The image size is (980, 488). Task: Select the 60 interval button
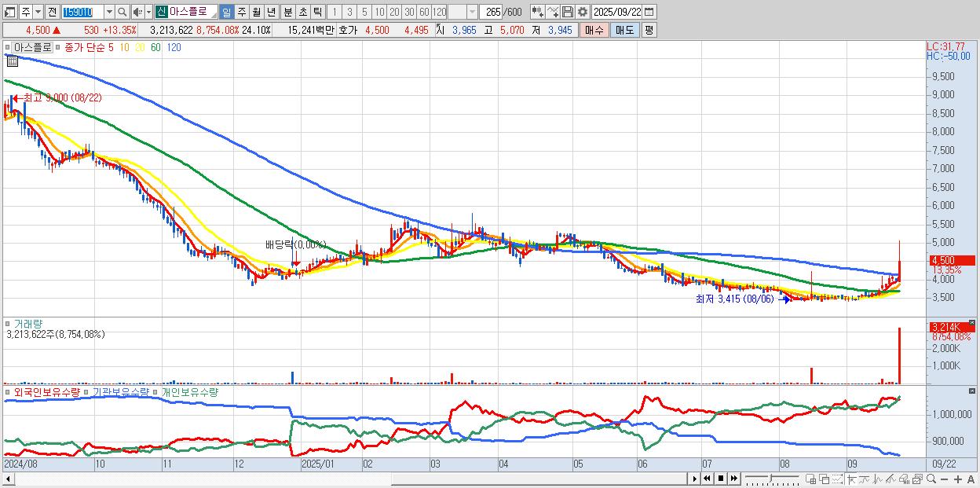(424, 12)
